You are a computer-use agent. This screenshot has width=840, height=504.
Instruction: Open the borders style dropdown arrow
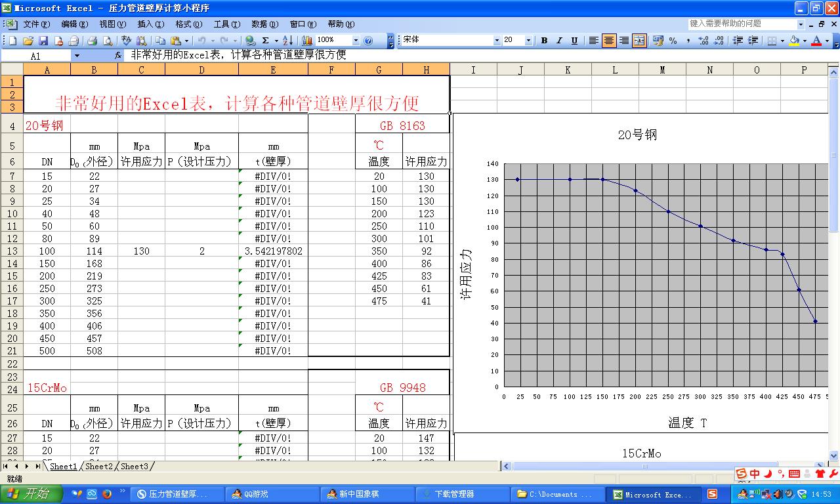coord(782,41)
